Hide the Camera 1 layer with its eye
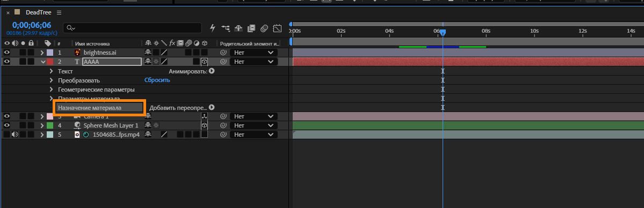 [x=7, y=116]
